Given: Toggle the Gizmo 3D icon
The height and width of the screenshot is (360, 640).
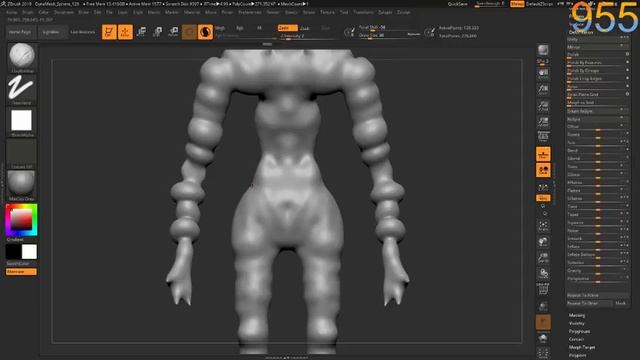Looking at the screenshot, I should click(189, 32).
